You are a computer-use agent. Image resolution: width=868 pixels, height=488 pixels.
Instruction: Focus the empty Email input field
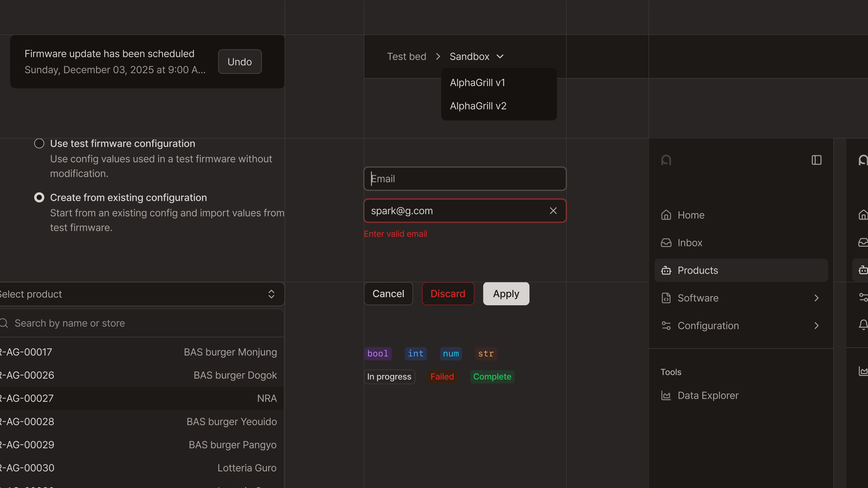click(465, 178)
